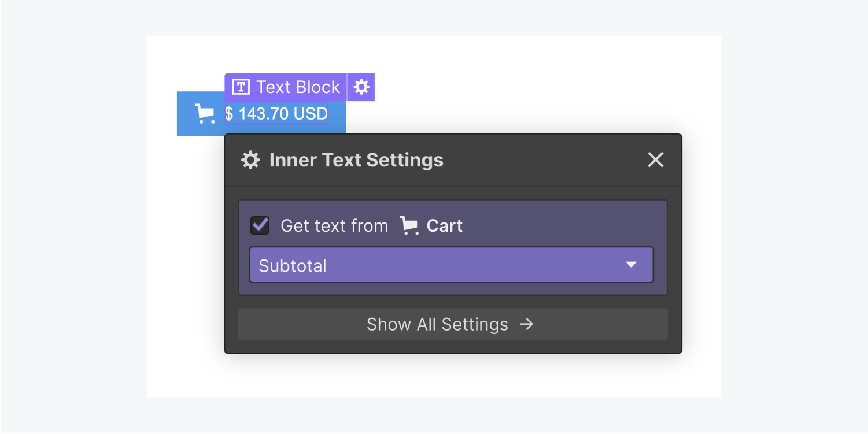Uncheck the Get text from checkbox
Image resolution: width=868 pixels, height=434 pixels.
coord(260,225)
